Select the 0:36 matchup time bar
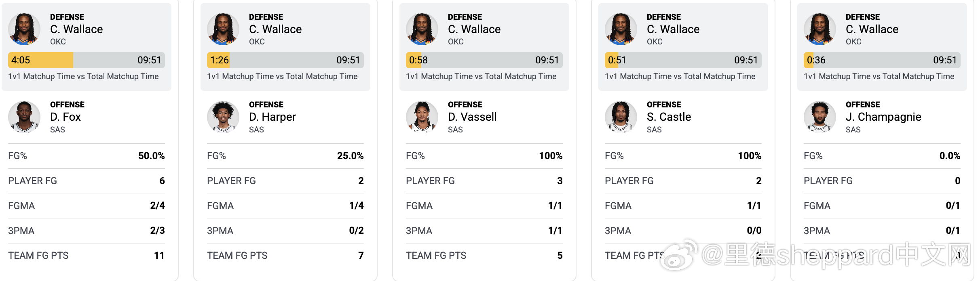Screen dimensions: 980x281 pos(882,60)
